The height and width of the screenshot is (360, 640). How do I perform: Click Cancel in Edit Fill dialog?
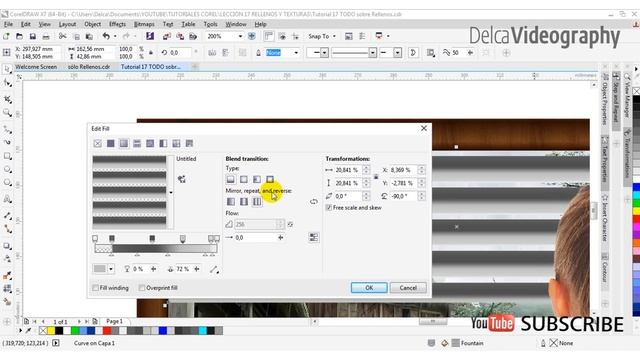[x=408, y=288]
